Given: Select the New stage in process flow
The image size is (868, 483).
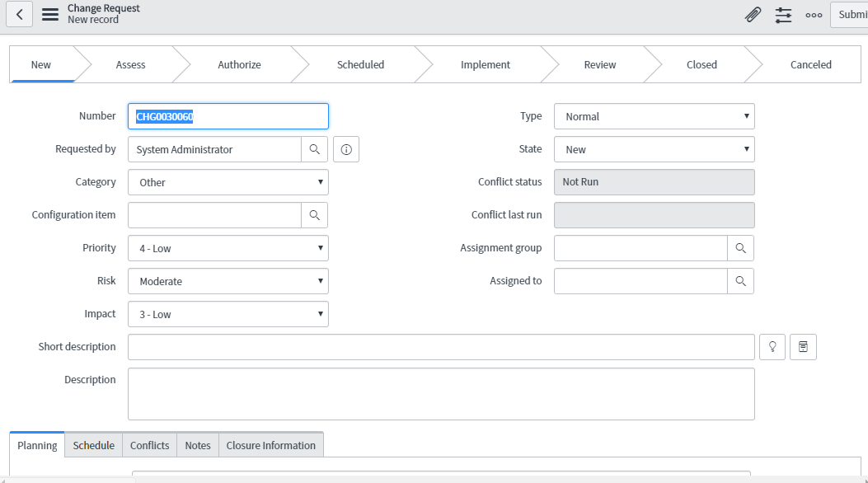Looking at the screenshot, I should [x=41, y=65].
